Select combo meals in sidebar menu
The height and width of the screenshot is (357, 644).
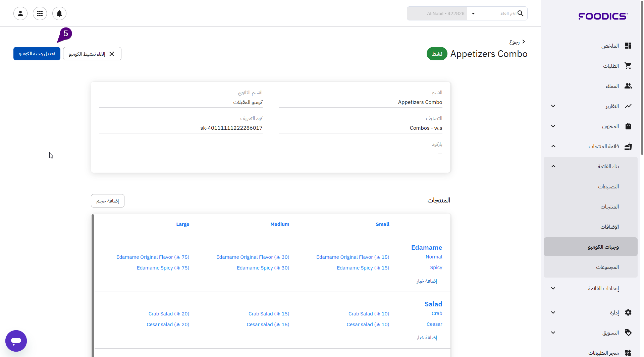(603, 247)
